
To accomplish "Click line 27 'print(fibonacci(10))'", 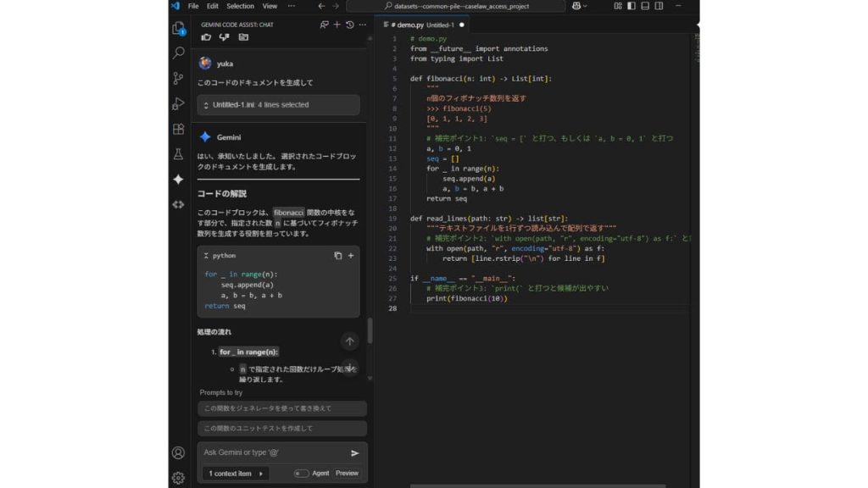I will (467, 299).
